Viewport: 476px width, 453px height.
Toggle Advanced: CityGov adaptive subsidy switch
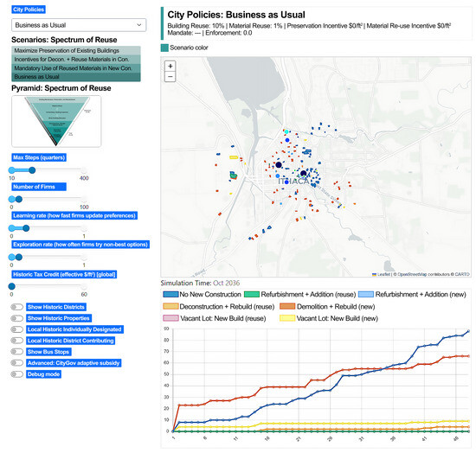(x=16, y=363)
